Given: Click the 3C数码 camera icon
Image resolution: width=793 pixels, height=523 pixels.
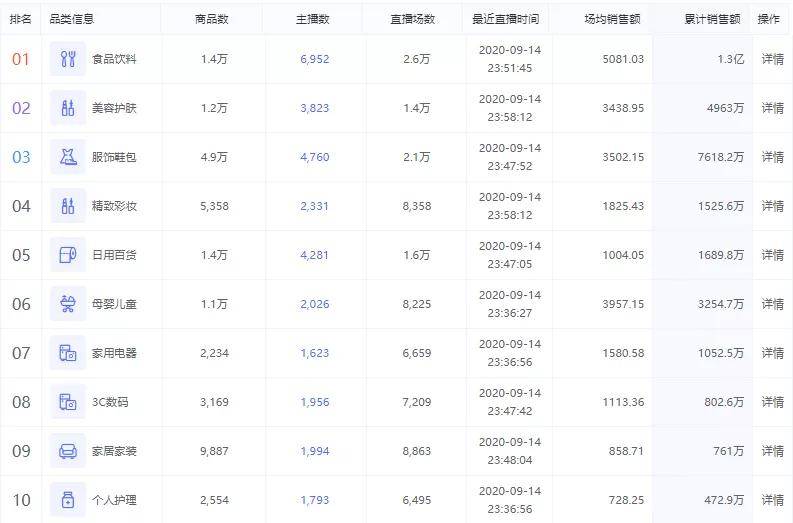Looking at the screenshot, I should 68,402.
